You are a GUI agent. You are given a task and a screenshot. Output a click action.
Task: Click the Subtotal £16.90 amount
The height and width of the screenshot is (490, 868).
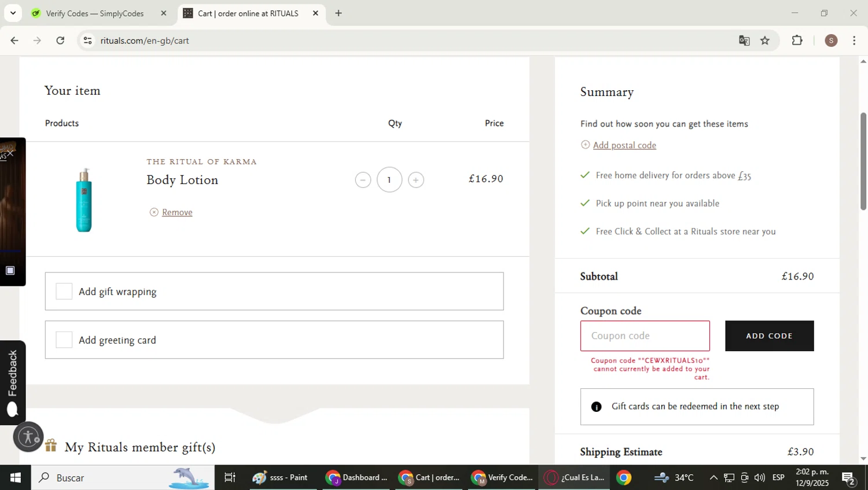(797, 277)
